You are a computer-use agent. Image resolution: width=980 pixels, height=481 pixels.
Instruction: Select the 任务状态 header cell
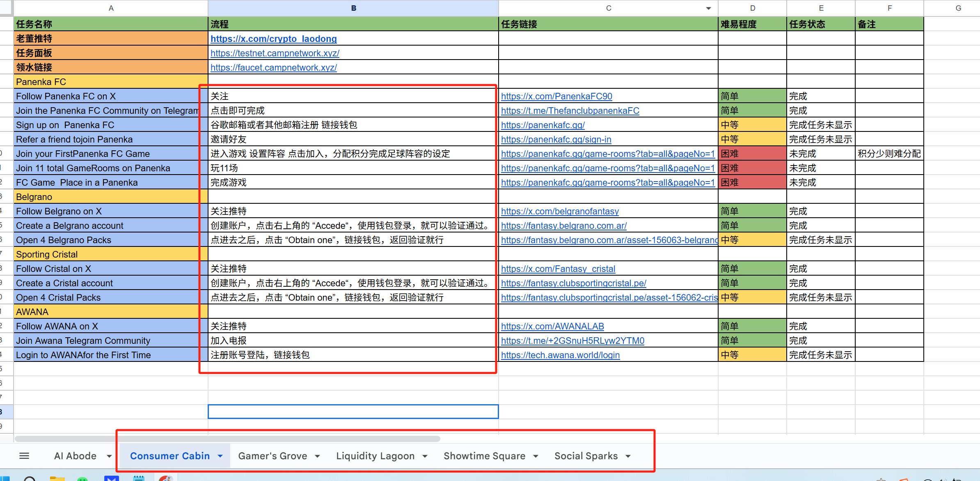tap(821, 24)
